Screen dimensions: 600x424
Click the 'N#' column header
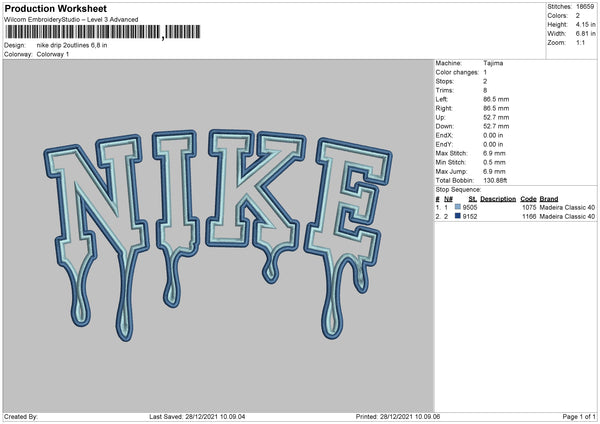[x=448, y=199]
